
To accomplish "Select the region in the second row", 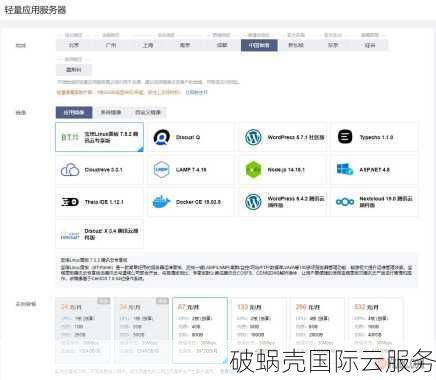I will coord(74,70).
